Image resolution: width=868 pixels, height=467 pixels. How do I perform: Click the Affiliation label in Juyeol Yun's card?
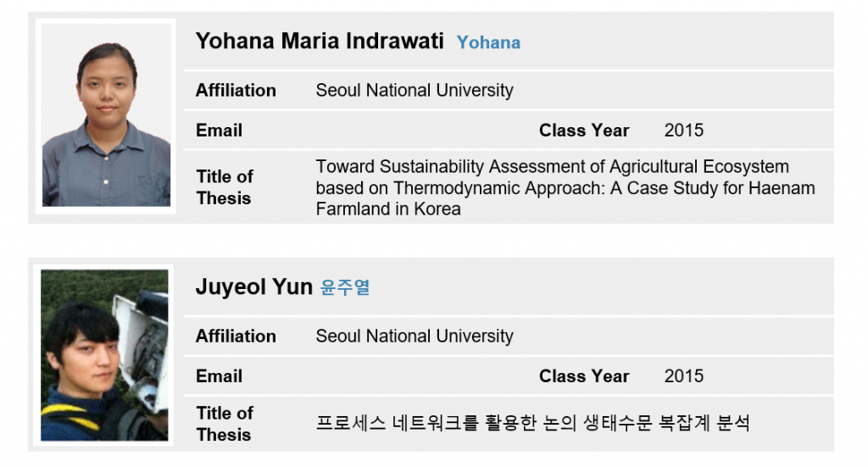(236, 336)
